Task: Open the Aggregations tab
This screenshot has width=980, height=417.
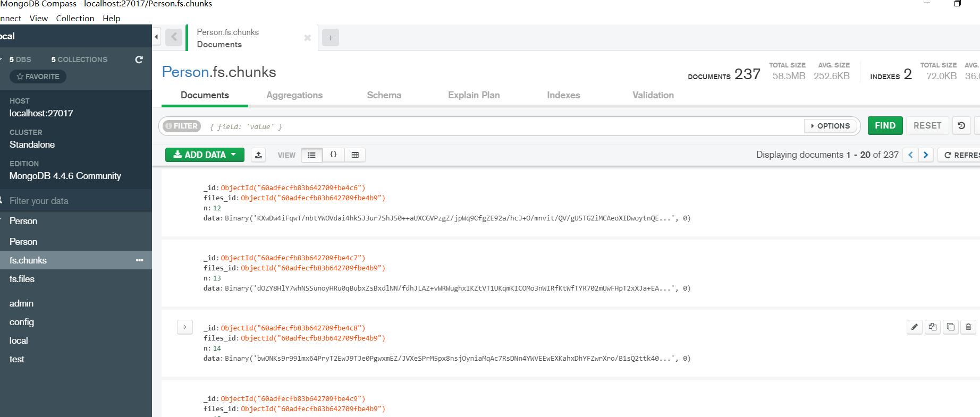Action: tap(294, 95)
